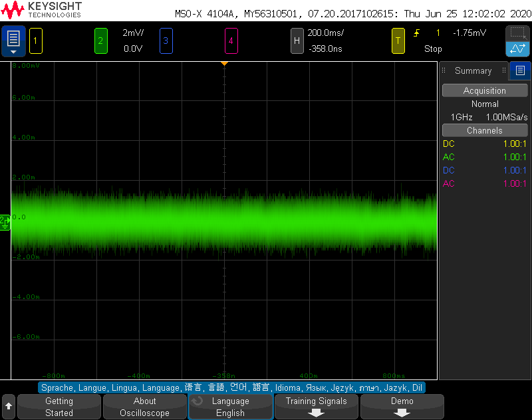
Task: Click the Stop run status
Action: pyautogui.click(x=433, y=49)
